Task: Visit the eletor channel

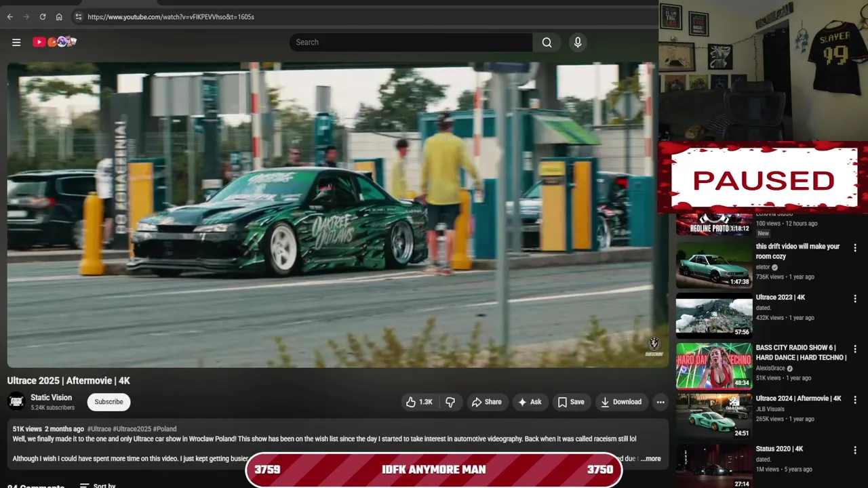Action: tap(764, 267)
